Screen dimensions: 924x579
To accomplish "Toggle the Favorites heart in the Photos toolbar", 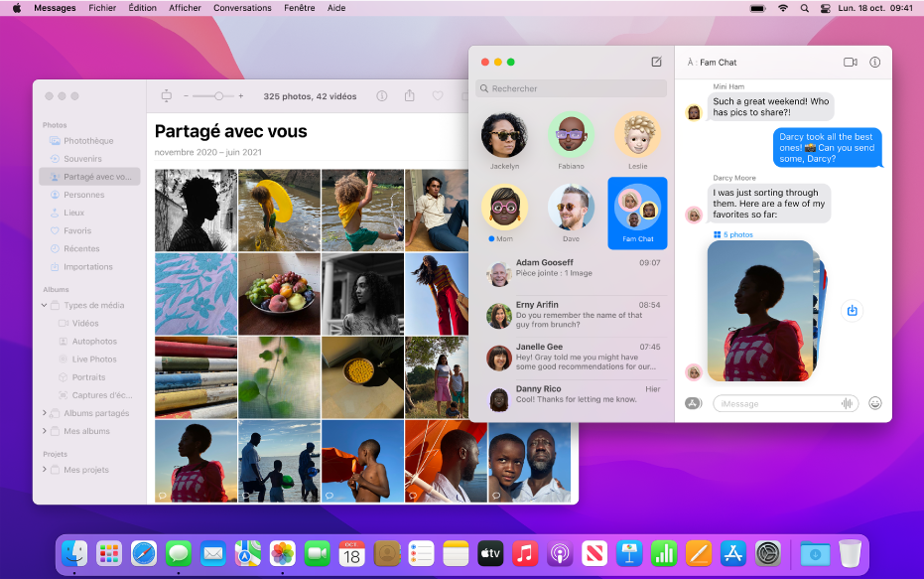I will pyautogui.click(x=438, y=96).
